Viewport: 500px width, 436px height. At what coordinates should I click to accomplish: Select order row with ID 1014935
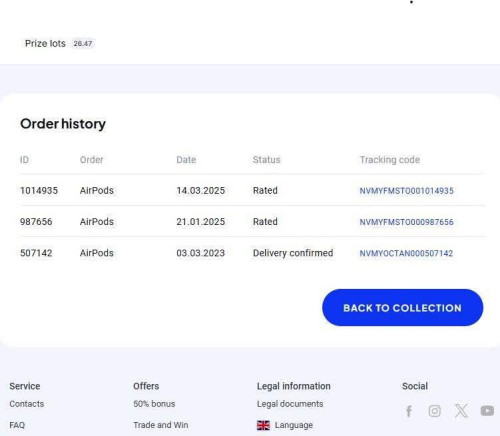point(252,190)
